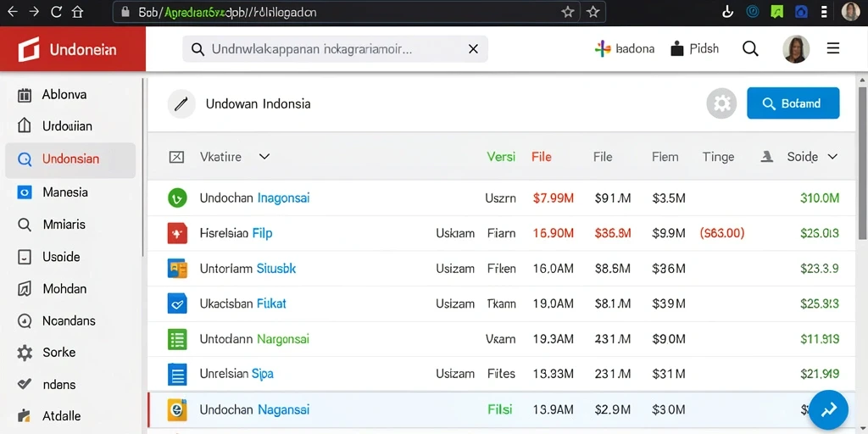Click the gray settings gear icon
The width and height of the screenshot is (868, 434).
[x=721, y=103]
